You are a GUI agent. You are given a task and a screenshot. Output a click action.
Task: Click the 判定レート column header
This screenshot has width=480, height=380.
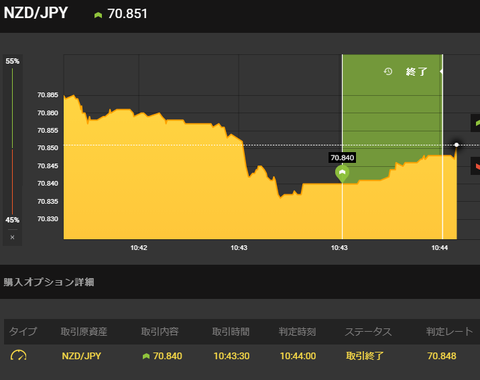coord(450,332)
